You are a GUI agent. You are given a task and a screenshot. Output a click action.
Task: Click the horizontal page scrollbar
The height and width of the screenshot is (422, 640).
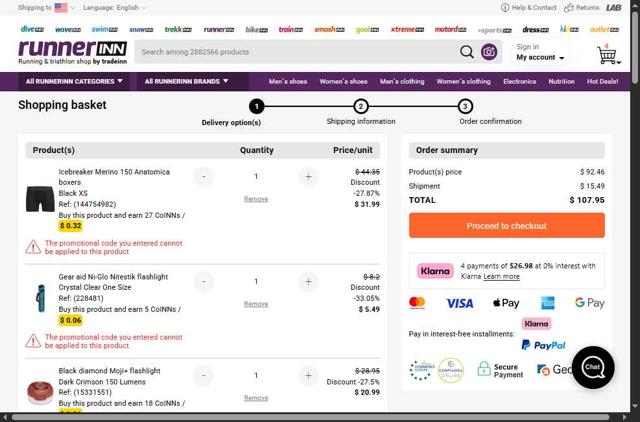click(310, 418)
